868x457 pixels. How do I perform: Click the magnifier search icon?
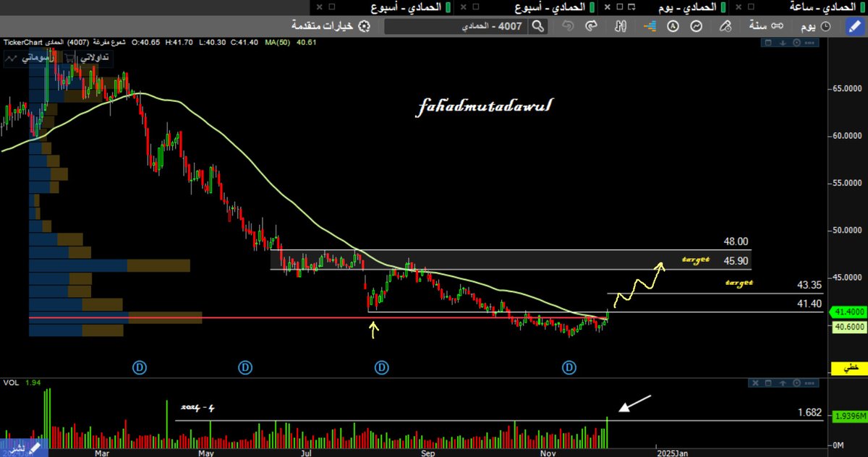click(x=537, y=27)
